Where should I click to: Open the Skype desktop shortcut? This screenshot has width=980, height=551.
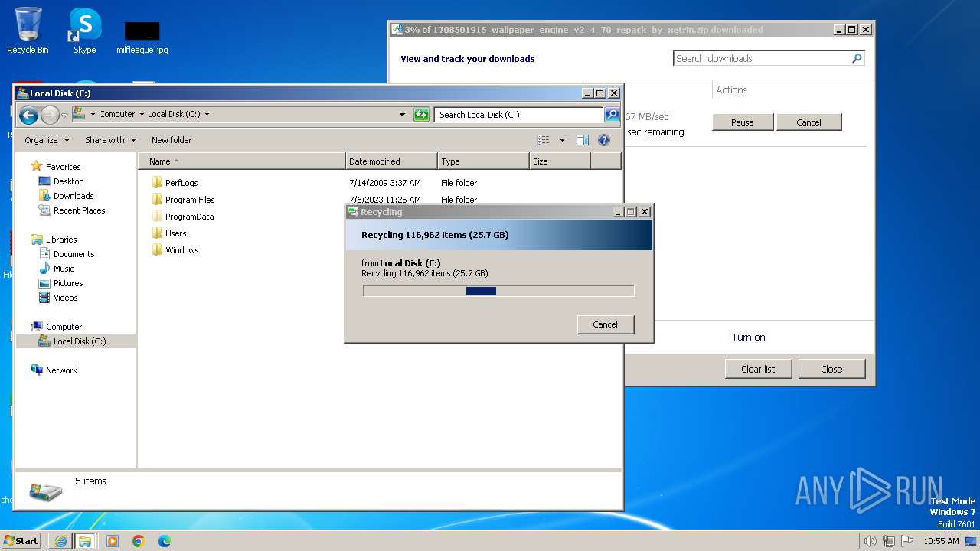coord(84,31)
